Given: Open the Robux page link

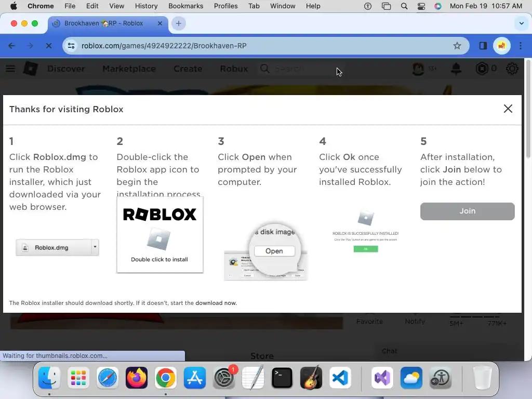Looking at the screenshot, I should coord(234,69).
